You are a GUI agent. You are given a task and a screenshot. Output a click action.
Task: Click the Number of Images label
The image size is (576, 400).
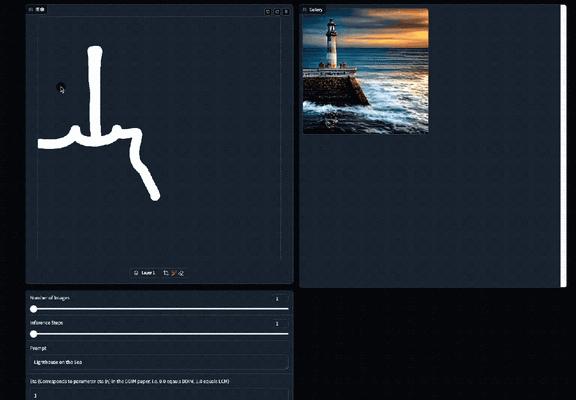[50, 298]
